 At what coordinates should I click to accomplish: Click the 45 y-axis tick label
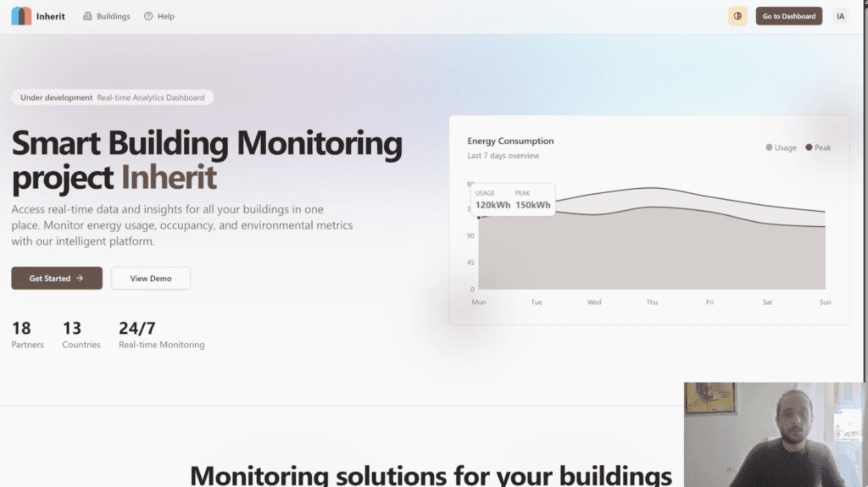point(470,263)
